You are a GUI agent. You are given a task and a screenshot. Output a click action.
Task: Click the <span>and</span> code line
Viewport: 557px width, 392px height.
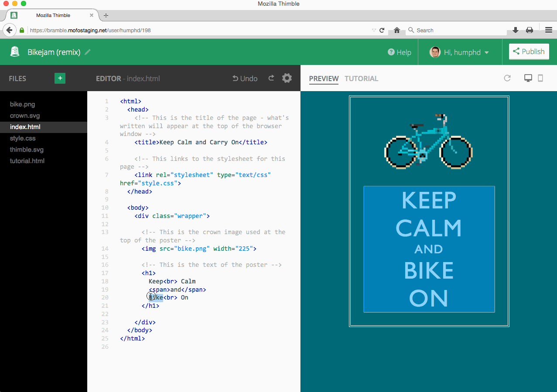(177, 290)
